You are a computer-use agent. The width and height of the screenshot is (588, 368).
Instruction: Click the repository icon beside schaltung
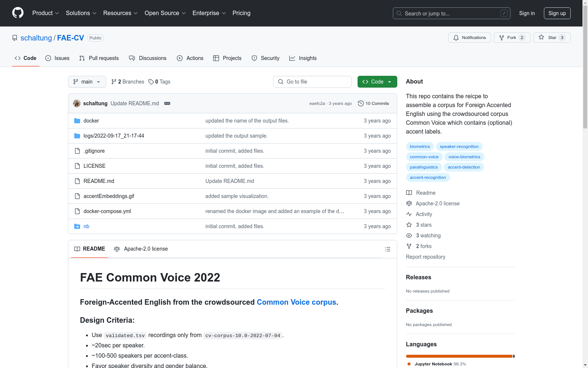(15, 38)
